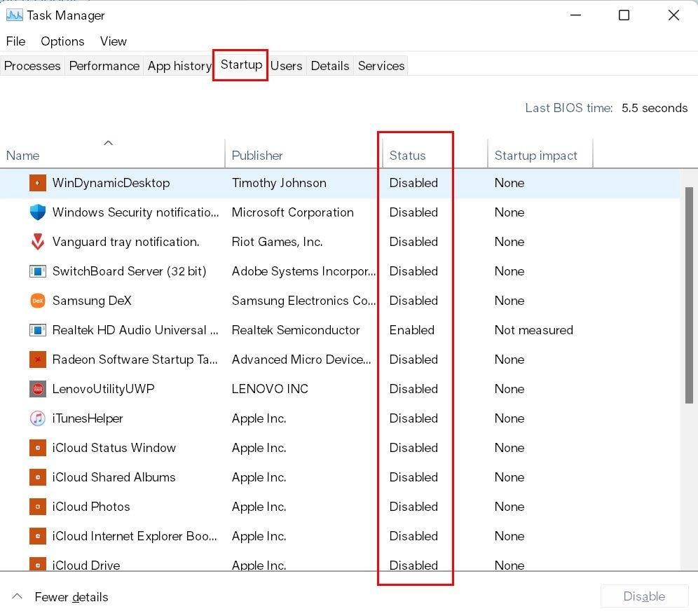This screenshot has width=698, height=616.
Task: Click the iCloud Photos icon
Action: click(x=38, y=507)
